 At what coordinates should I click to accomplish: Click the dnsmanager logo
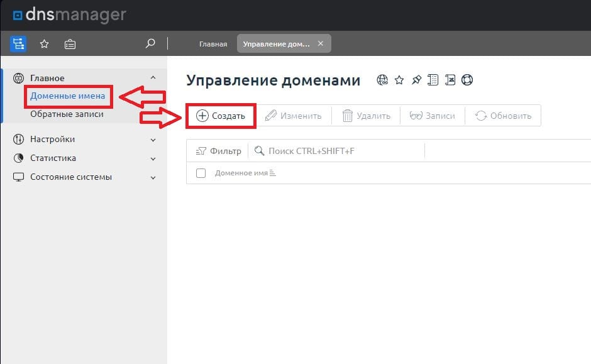point(69,14)
